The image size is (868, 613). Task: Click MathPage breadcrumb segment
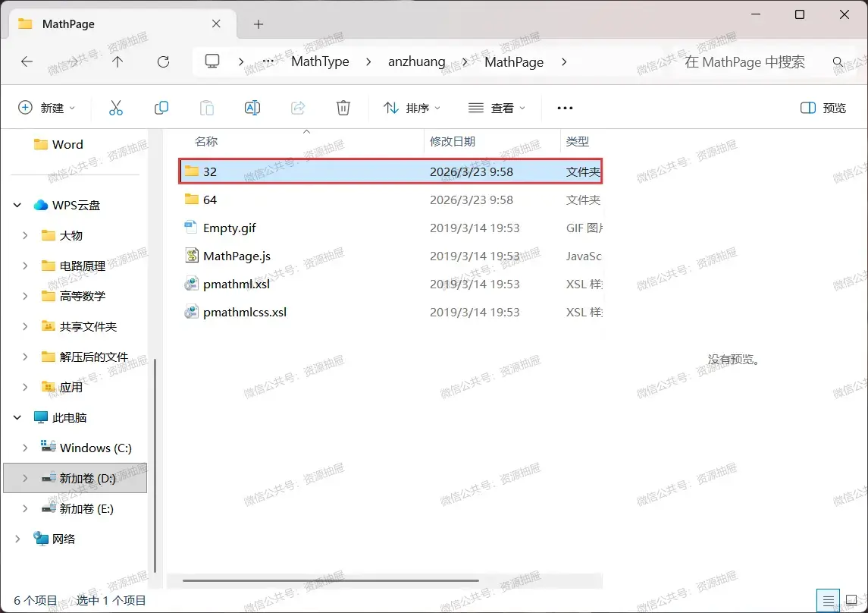(514, 61)
